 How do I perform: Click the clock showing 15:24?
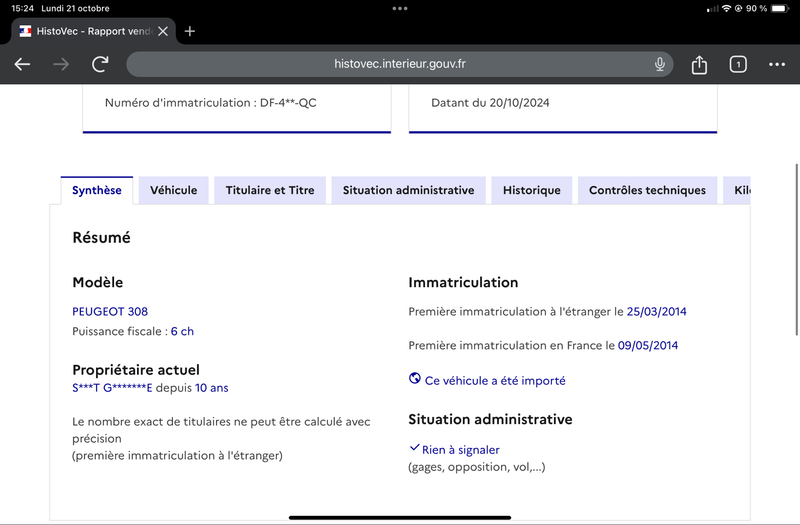click(x=22, y=8)
